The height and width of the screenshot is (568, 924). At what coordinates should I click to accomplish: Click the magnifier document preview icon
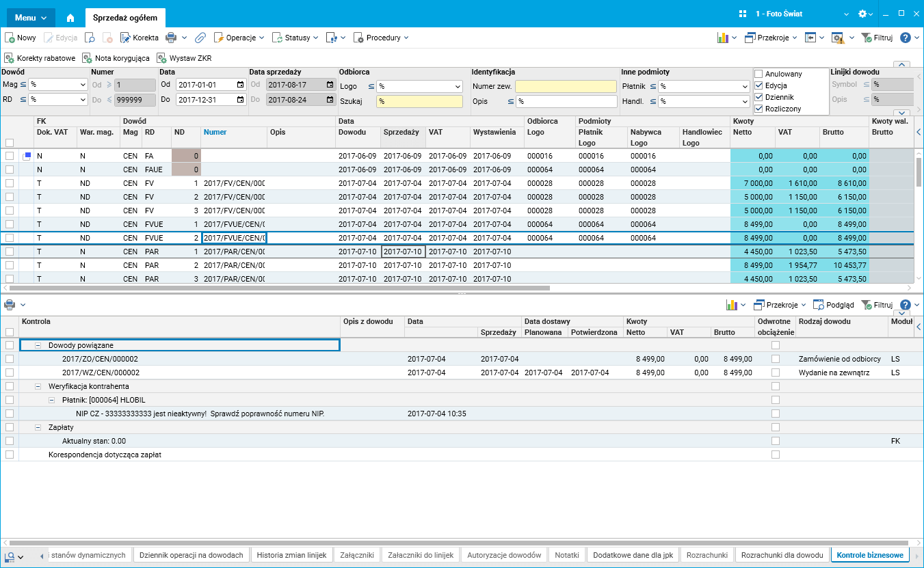coord(90,38)
